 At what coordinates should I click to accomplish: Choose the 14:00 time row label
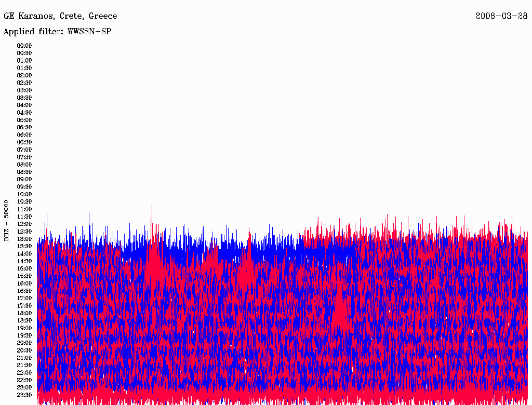24,253
